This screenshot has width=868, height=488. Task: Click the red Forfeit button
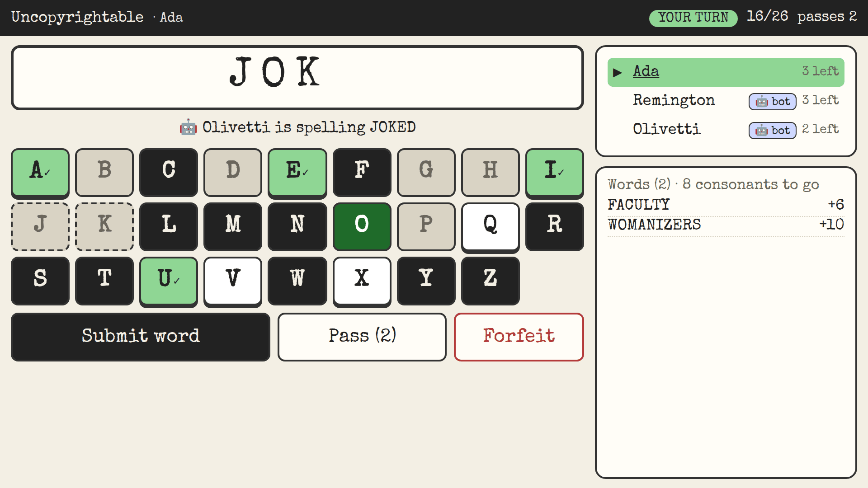519,337
